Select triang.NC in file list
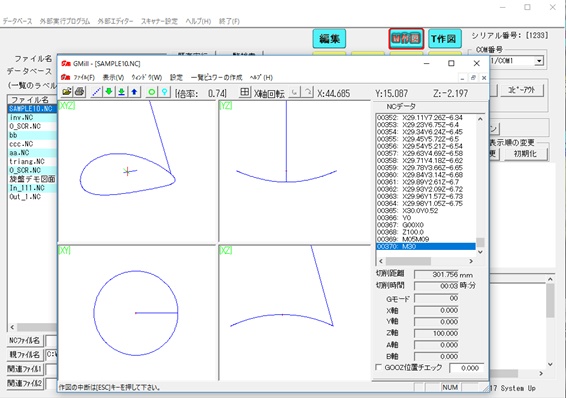The width and height of the screenshot is (567, 398). coord(32,162)
